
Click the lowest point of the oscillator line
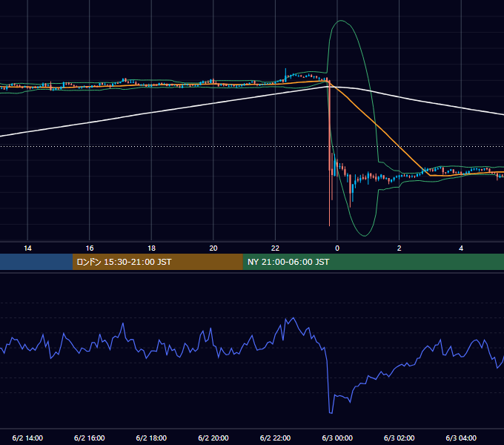[331, 412]
